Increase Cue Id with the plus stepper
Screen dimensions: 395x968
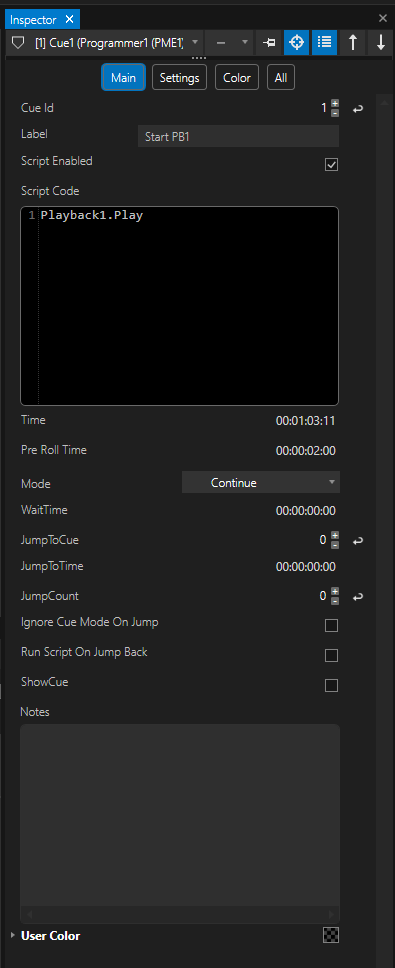click(x=335, y=104)
